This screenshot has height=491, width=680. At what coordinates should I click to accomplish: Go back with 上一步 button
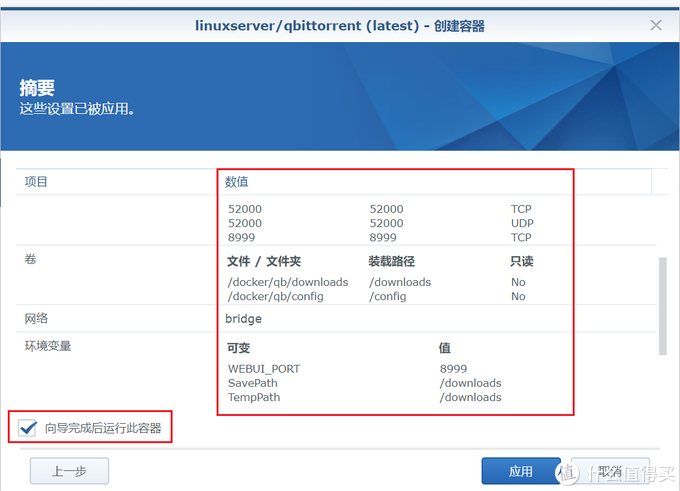[x=69, y=471]
